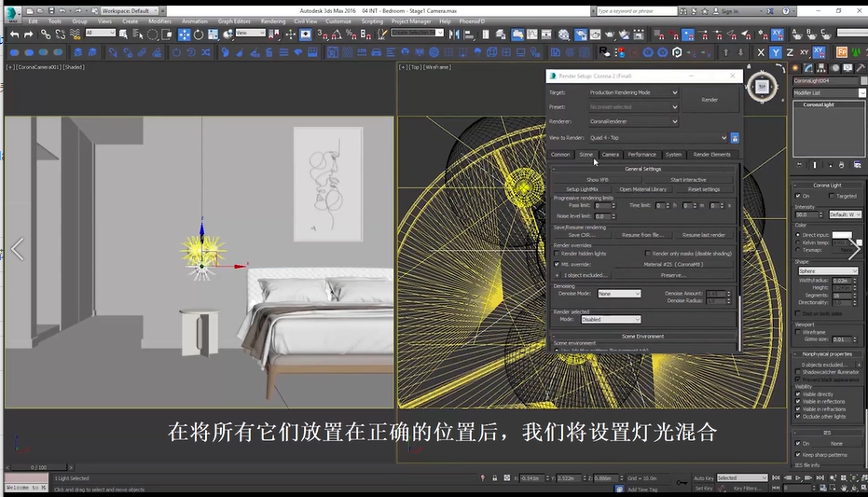
Task: Switch to Common tab in Render Setup
Action: pyautogui.click(x=560, y=155)
